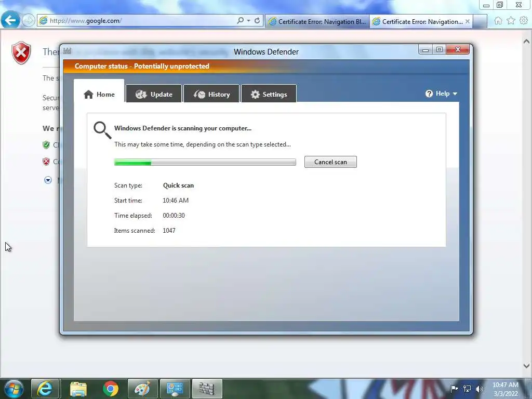Click the red shield continue icon on the page
The height and width of the screenshot is (399, 532).
(x=46, y=162)
